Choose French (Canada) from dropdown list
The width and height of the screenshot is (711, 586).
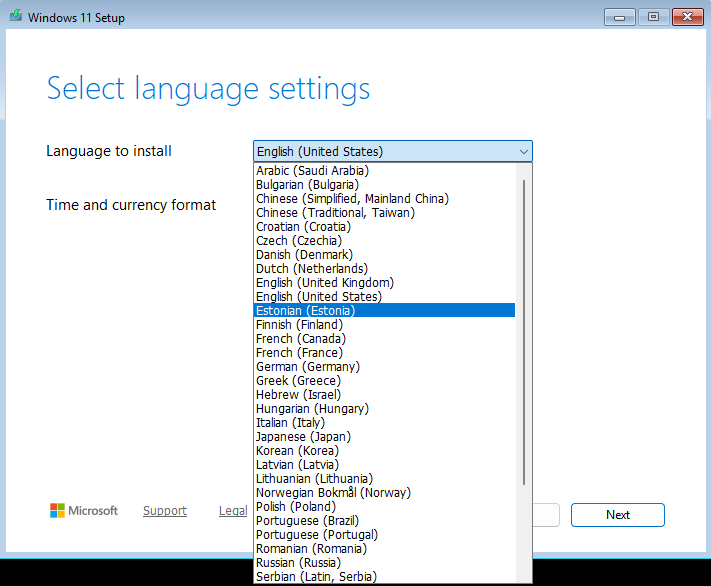click(300, 338)
